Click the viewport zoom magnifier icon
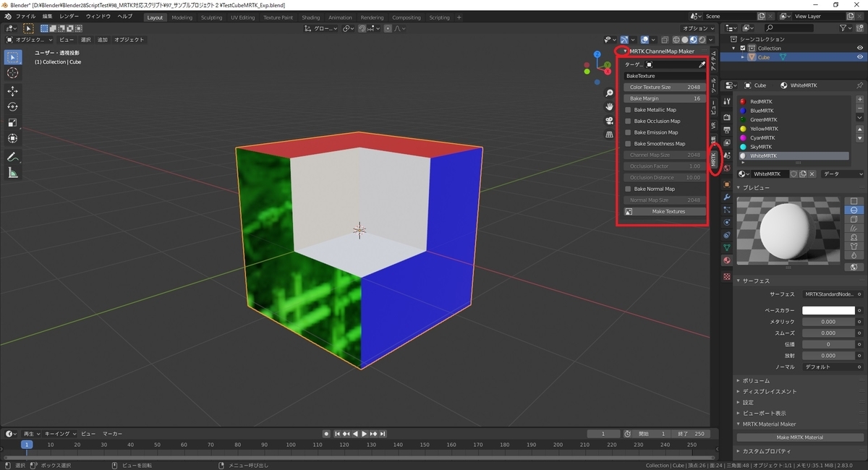Viewport: 868px width, 470px height. [x=610, y=93]
